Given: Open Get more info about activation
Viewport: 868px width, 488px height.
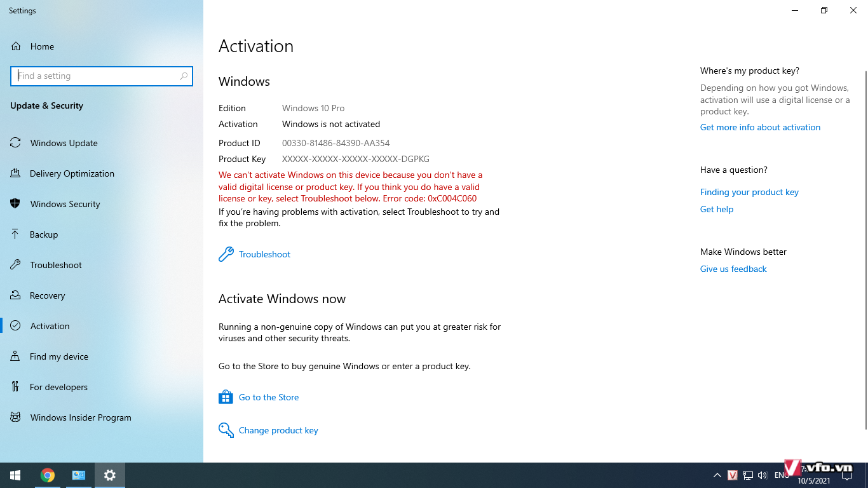Looking at the screenshot, I should tap(760, 127).
